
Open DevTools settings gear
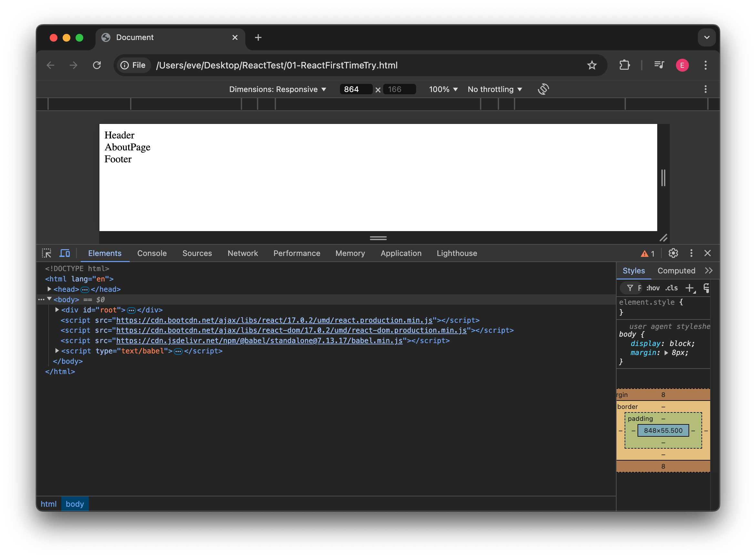point(673,253)
